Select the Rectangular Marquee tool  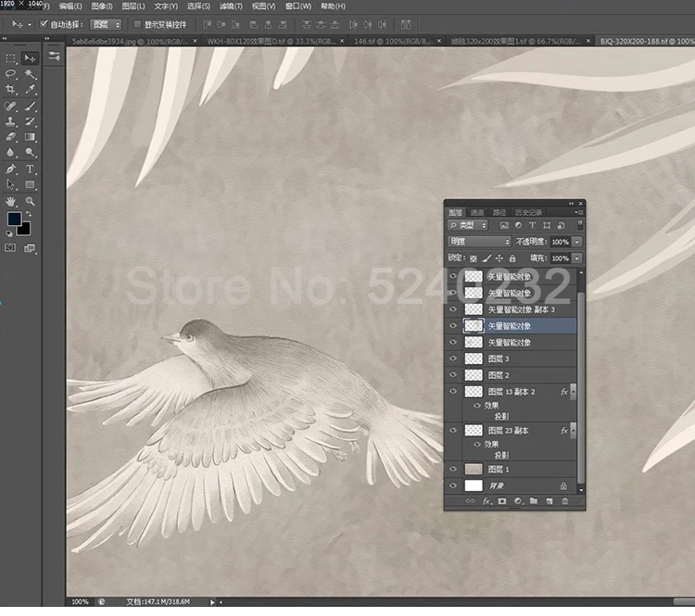10,58
